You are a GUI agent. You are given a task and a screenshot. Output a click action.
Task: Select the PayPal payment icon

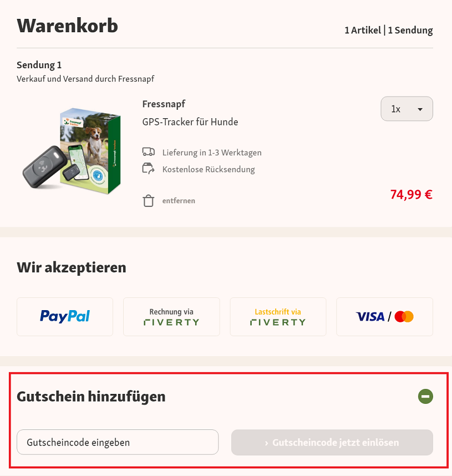(64, 316)
